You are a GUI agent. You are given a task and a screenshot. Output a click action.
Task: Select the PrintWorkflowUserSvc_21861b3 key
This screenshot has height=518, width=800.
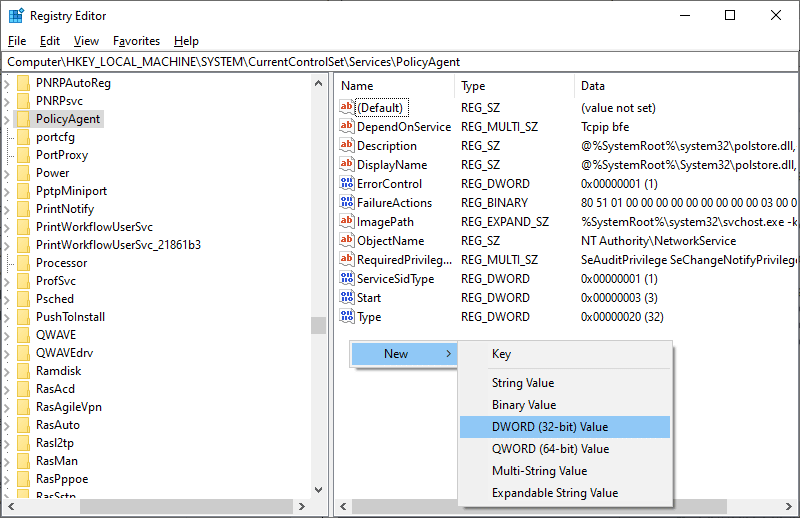pos(118,245)
